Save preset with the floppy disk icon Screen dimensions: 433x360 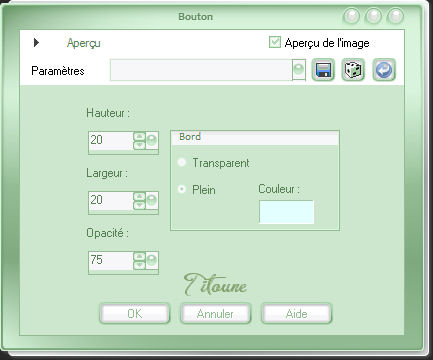click(x=323, y=70)
